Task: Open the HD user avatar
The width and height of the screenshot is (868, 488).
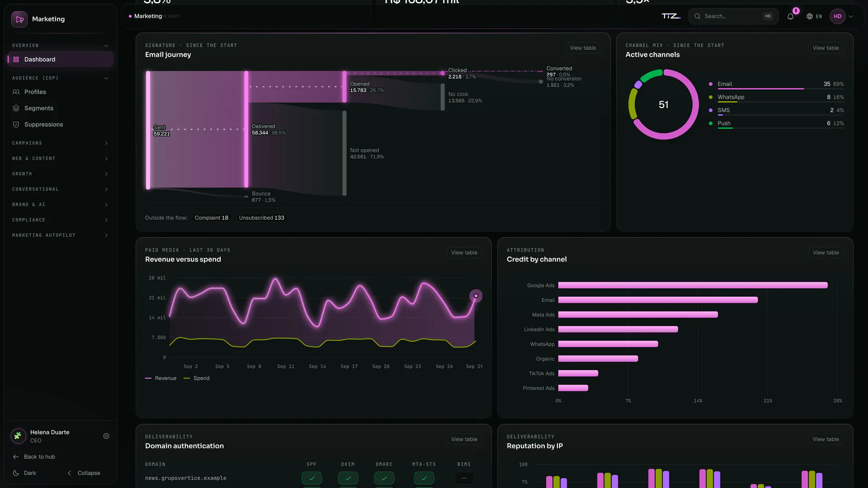Action: click(x=838, y=16)
